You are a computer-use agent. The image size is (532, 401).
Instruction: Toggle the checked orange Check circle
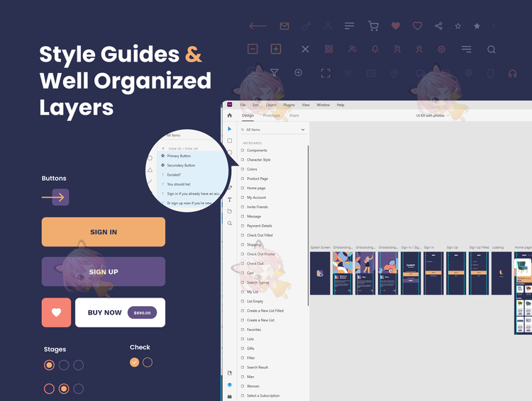tap(134, 362)
